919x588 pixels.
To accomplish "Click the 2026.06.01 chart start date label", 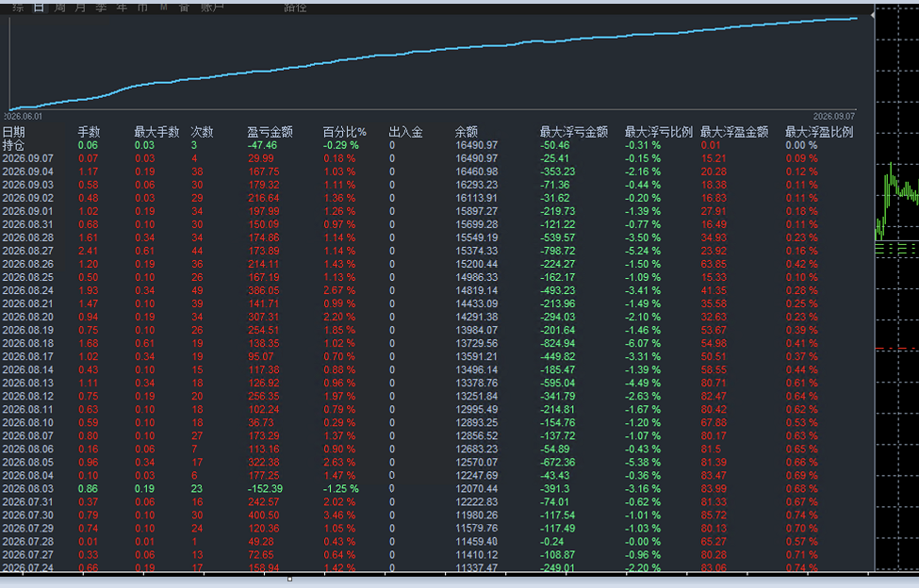I will pos(24,116).
